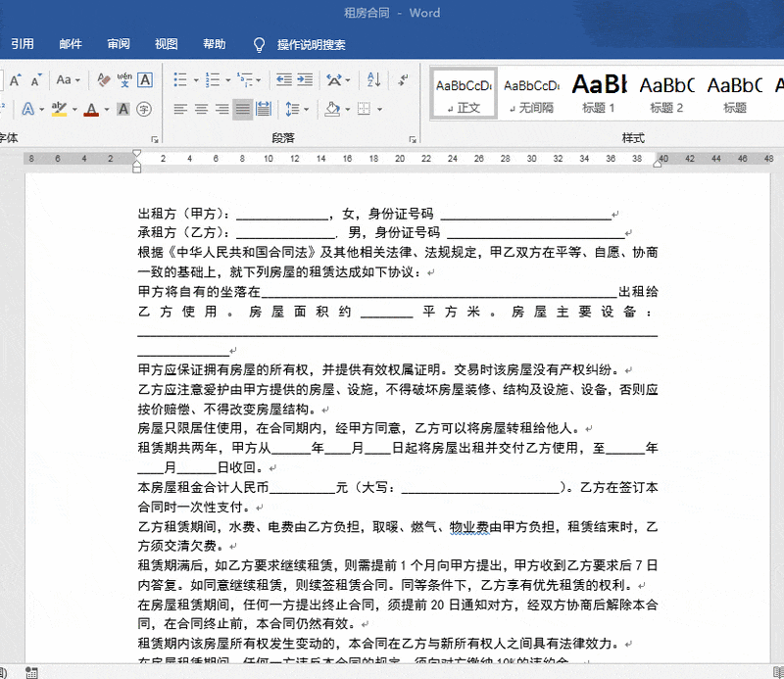The width and height of the screenshot is (784, 679).
Task: Open the 审阅 ribbon tab
Action: 119,44
